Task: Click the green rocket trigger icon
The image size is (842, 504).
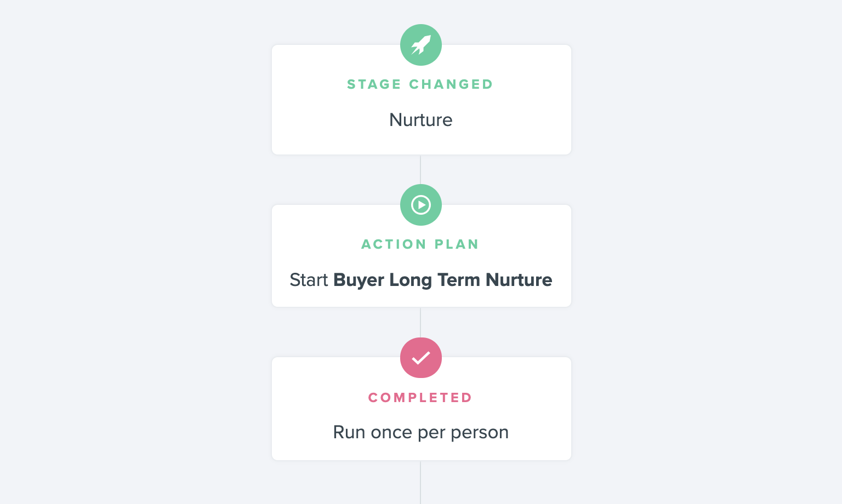Action: pos(421,45)
